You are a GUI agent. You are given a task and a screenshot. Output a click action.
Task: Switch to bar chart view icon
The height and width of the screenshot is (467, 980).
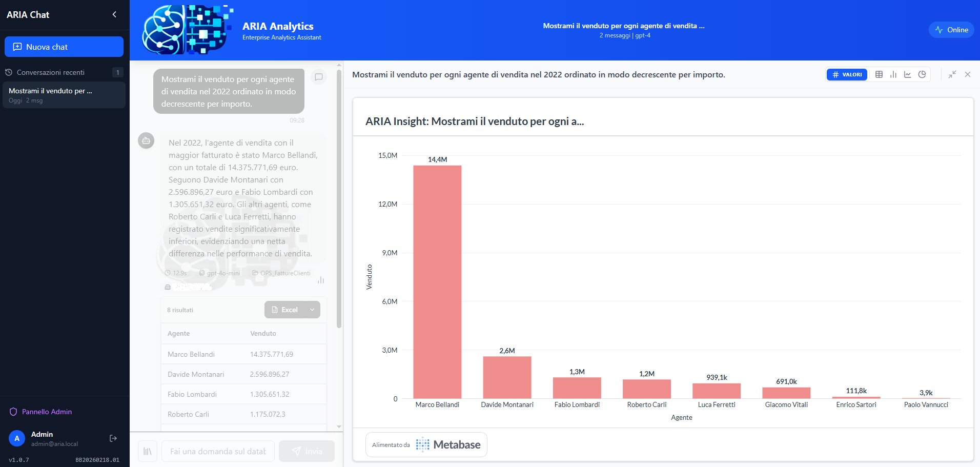coord(893,74)
